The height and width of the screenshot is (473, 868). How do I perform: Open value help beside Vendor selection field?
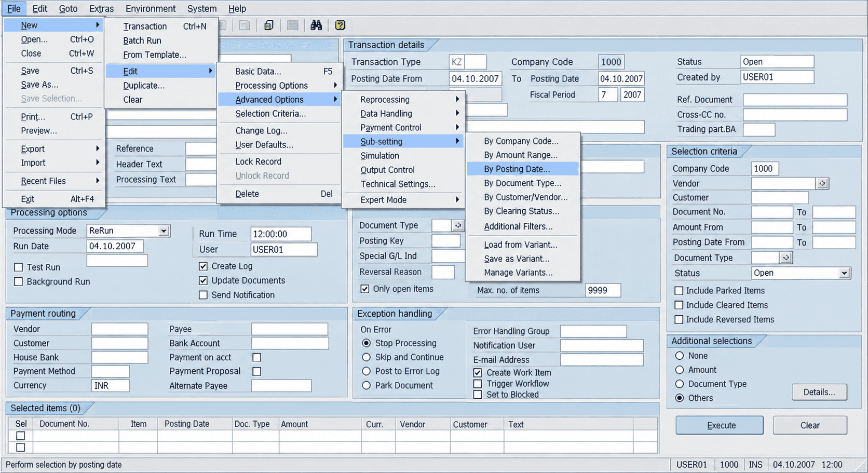coord(823,183)
